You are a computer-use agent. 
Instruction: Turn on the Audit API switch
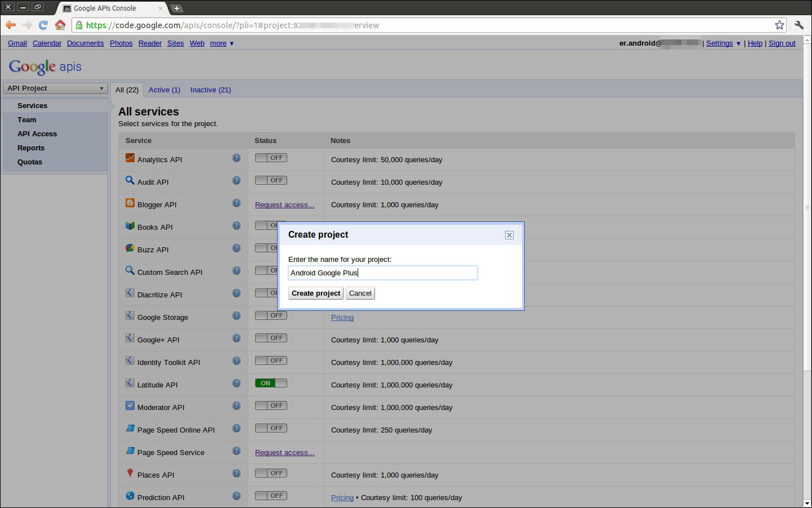[x=271, y=181]
